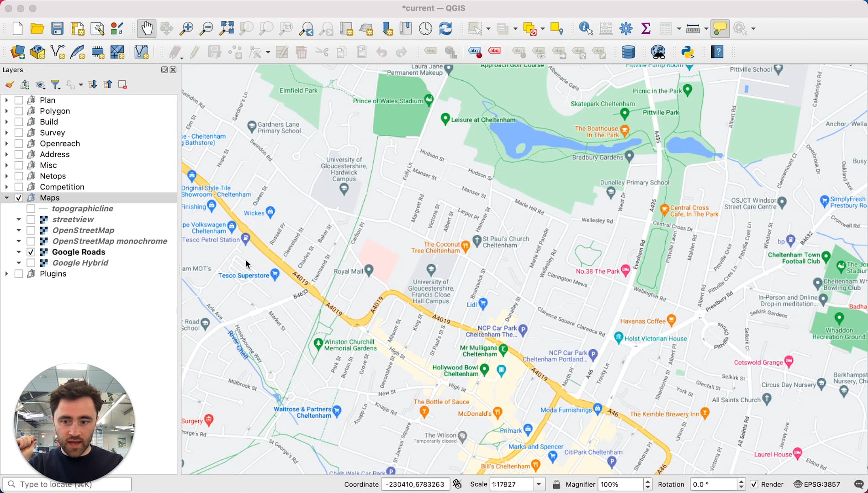
Task: Open the layer styling panel brush icon
Action: point(10,84)
